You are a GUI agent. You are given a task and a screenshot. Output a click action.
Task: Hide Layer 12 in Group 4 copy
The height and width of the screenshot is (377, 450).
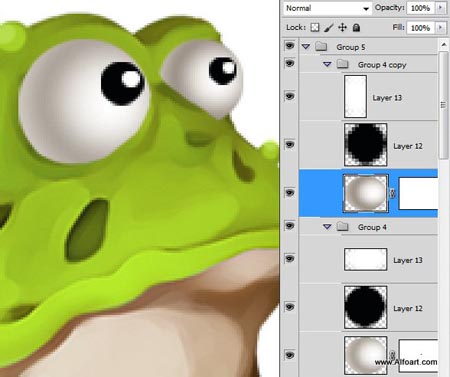coord(289,144)
